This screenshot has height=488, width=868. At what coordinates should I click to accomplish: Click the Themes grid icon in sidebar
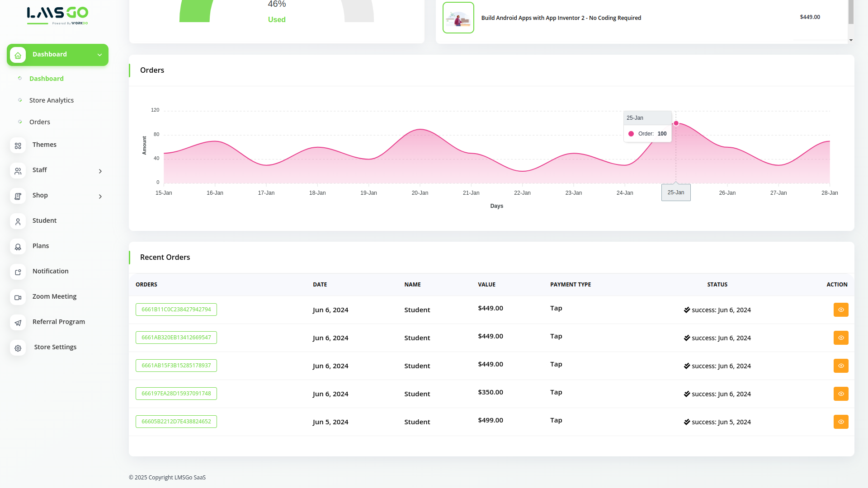(x=18, y=145)
